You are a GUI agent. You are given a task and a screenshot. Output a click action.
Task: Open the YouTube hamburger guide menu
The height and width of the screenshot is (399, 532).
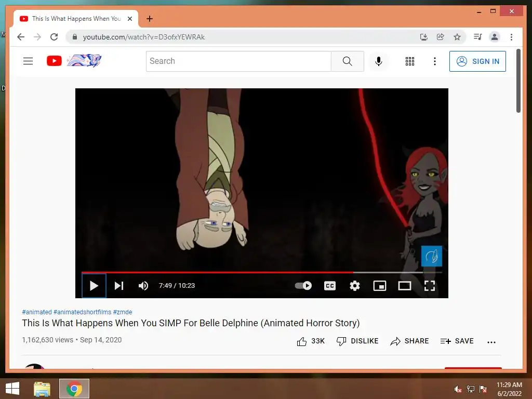(28, 61)
